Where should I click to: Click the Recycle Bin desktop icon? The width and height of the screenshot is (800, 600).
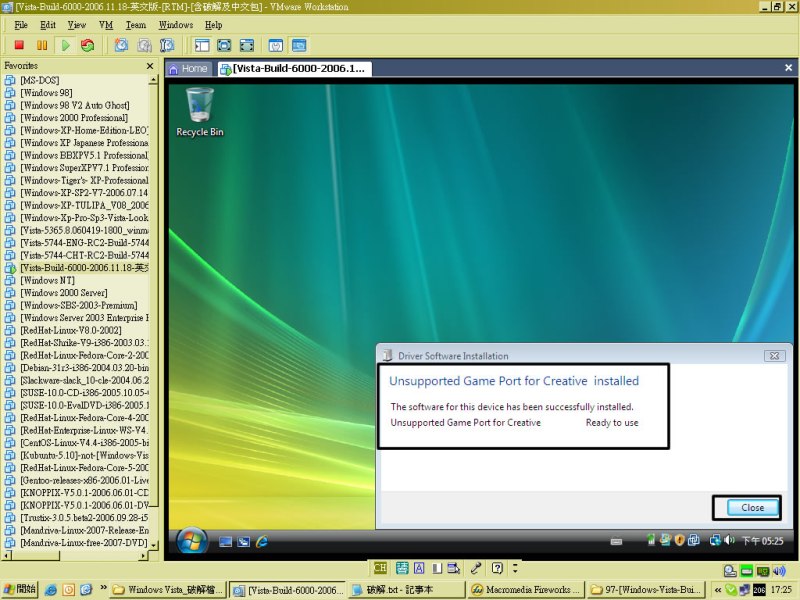(200, 112)
